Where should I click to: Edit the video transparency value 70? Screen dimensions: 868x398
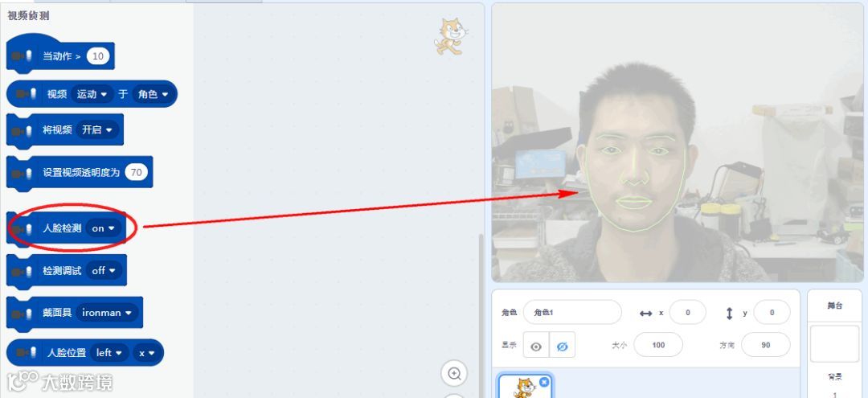pyautogui.click(x=136, y=172)
